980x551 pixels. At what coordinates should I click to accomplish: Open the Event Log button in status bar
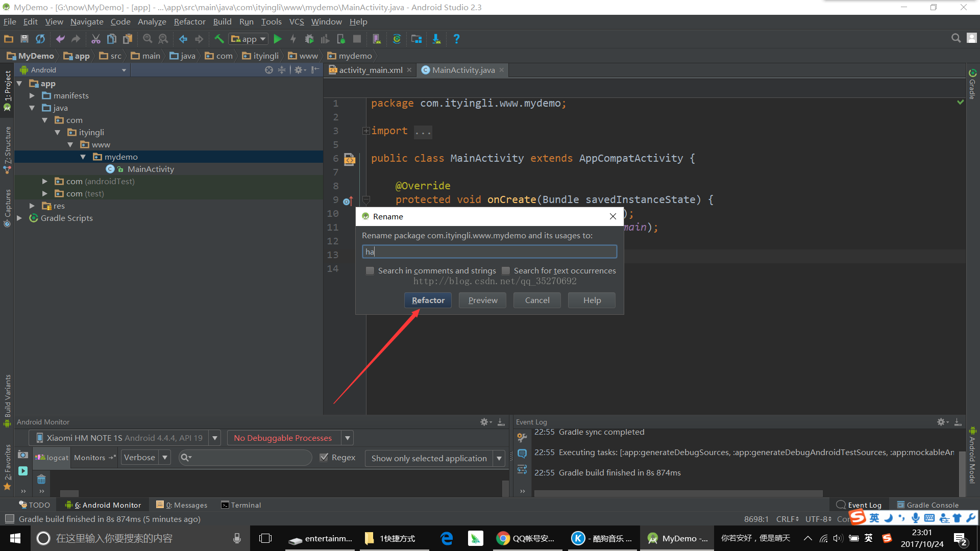coord(859,505)
